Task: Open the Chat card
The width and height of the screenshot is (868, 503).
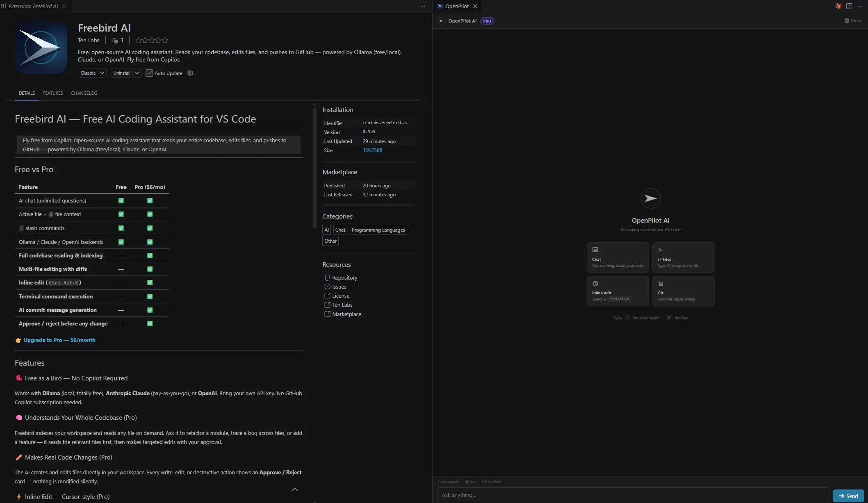Action: coord(618,257)
